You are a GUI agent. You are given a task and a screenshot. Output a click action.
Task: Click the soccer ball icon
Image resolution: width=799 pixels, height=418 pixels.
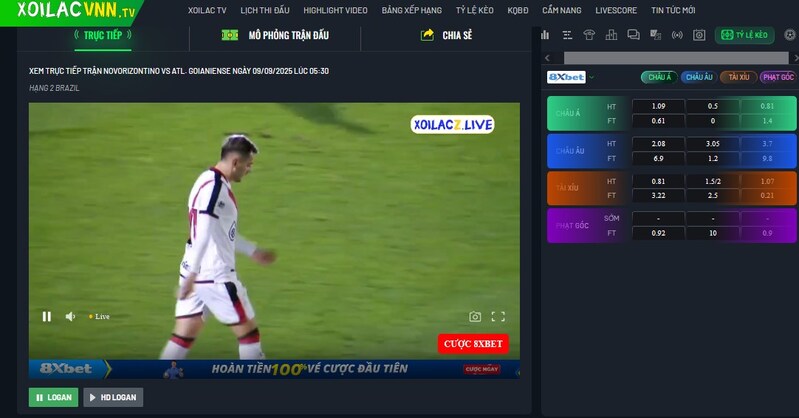[x=789, y=35]
